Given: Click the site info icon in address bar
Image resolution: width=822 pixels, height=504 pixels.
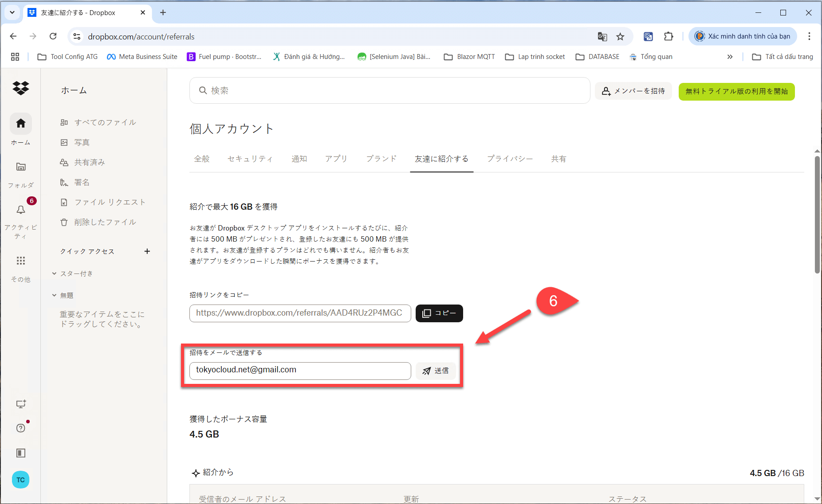Looking at the screenshot, I should (77, 37).
